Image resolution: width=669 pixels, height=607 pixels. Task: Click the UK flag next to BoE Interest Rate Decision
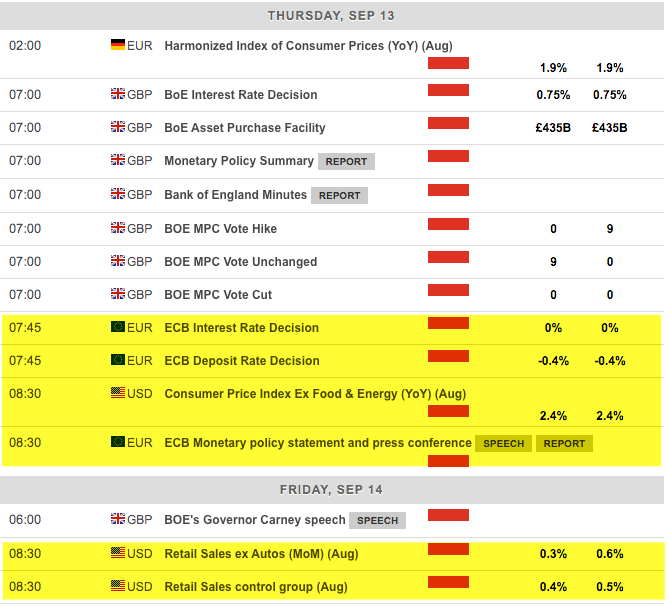point(117,94)
